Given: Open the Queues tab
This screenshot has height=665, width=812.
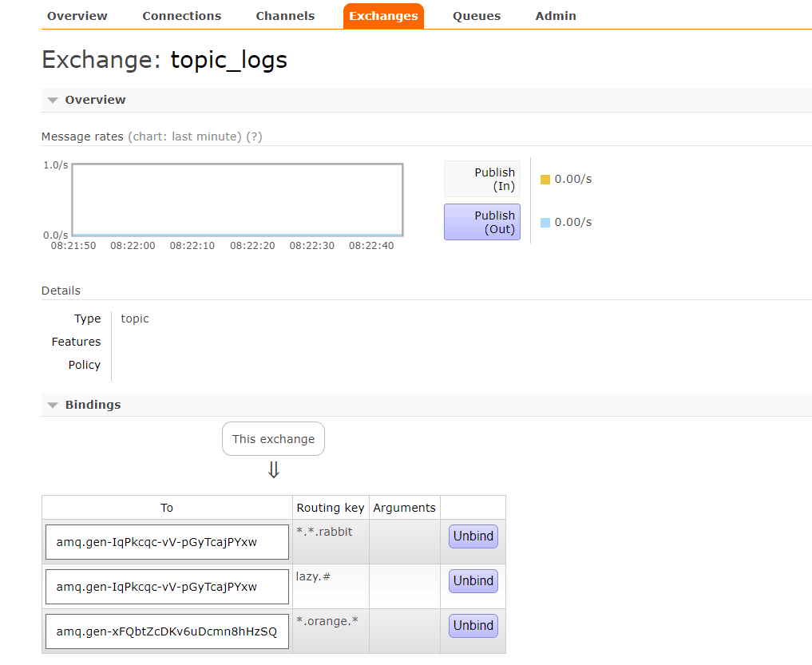Looking at the screenshot, I should tap(476, 16).
